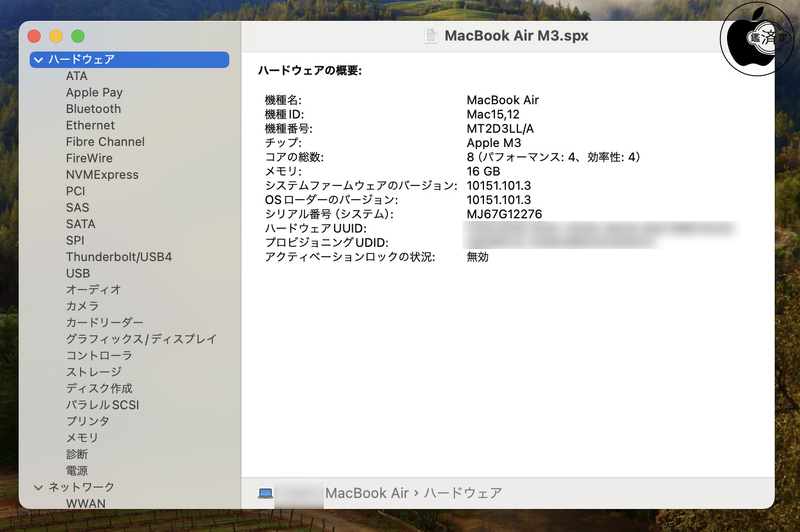Click the memory value 16 GB
800x532 pixels.
click(x=483, y=171)
